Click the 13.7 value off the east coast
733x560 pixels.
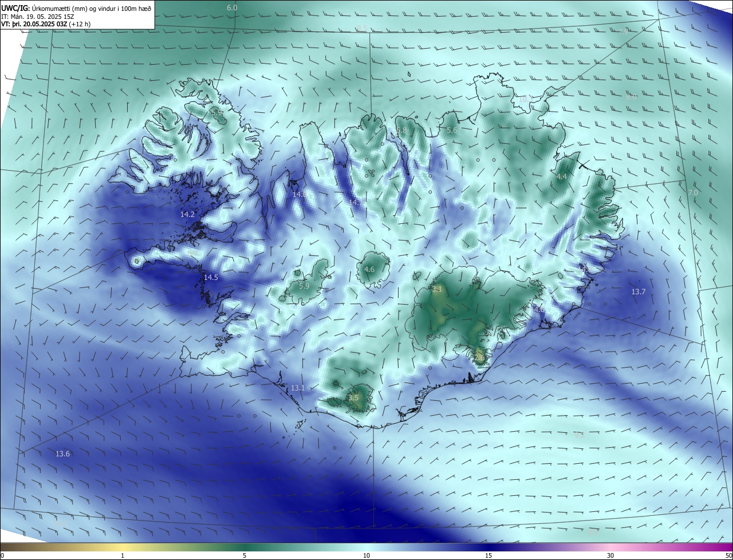[638, 291]
